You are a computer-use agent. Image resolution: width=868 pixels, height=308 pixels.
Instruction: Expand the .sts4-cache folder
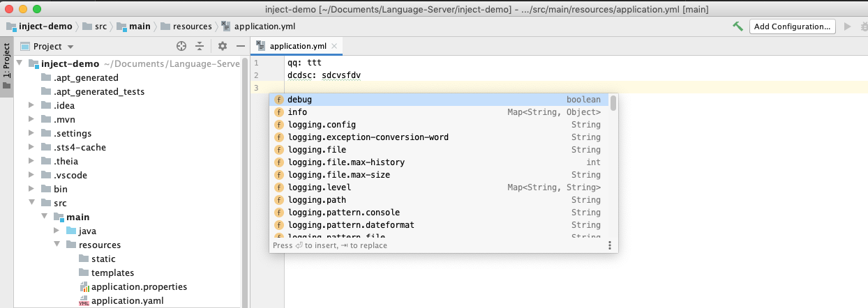[31, 147]
